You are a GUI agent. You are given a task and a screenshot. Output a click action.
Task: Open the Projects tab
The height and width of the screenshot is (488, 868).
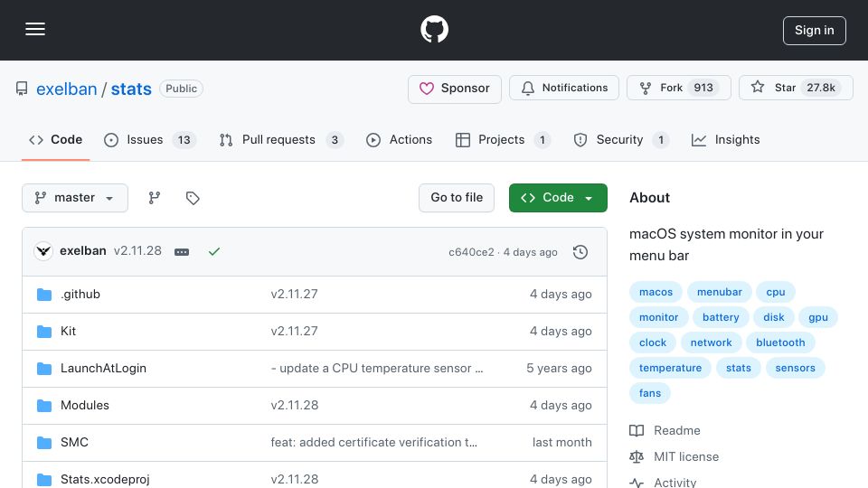click(503, 140)
